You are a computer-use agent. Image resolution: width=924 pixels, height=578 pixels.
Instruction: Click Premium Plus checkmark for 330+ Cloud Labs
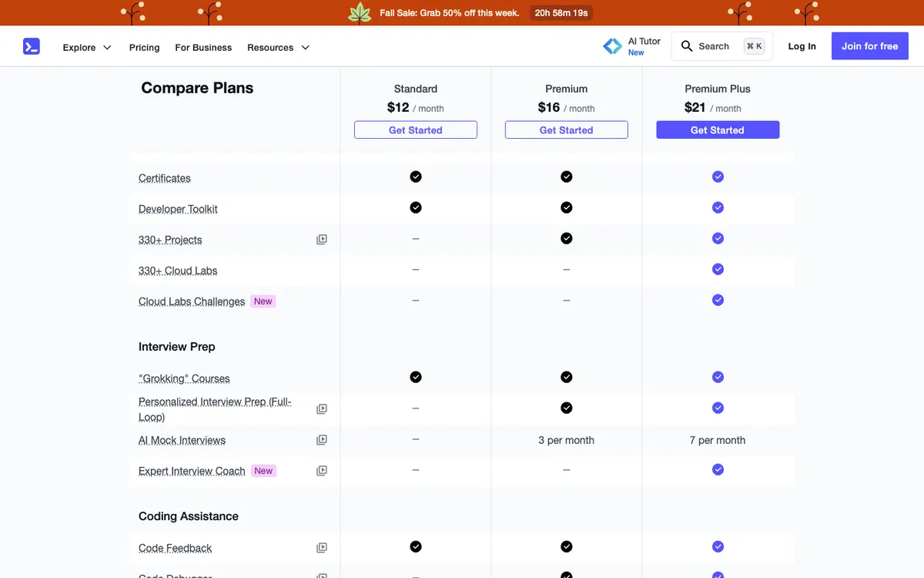click(x=718, y=269)
